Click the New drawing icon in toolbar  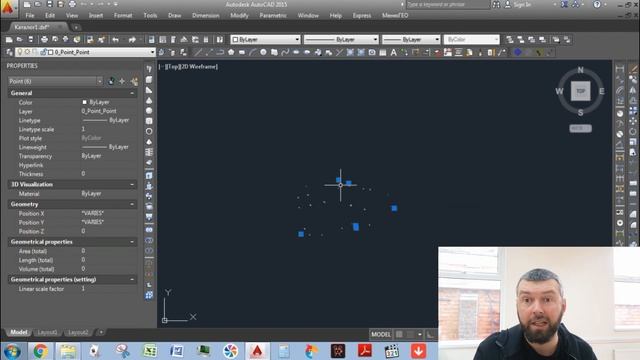(9, 40)
